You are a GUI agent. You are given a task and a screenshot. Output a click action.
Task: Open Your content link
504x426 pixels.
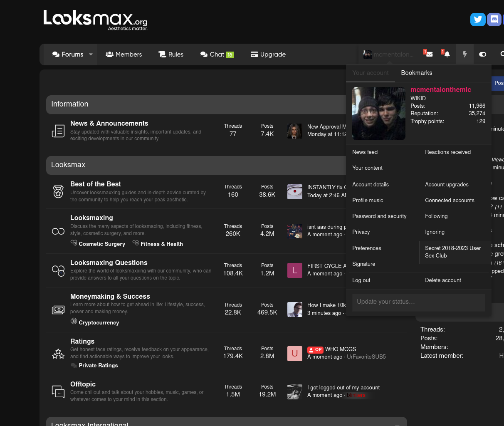click(368, 168)
